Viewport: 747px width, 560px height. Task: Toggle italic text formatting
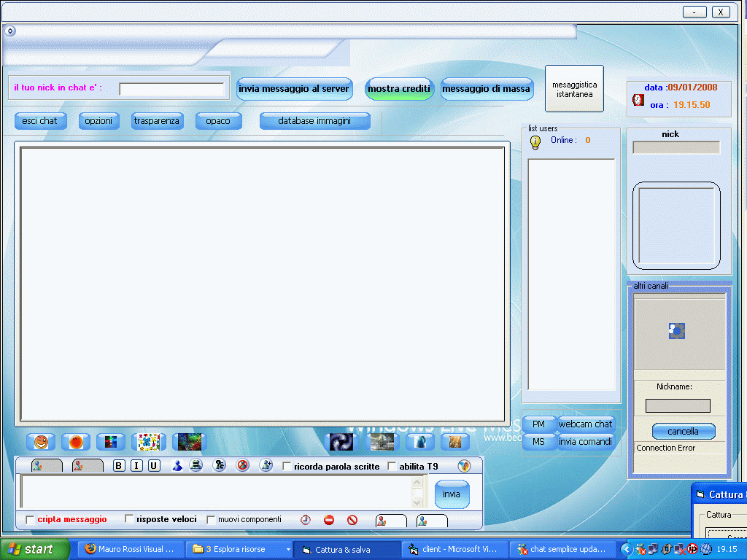(x=136, y=466)
